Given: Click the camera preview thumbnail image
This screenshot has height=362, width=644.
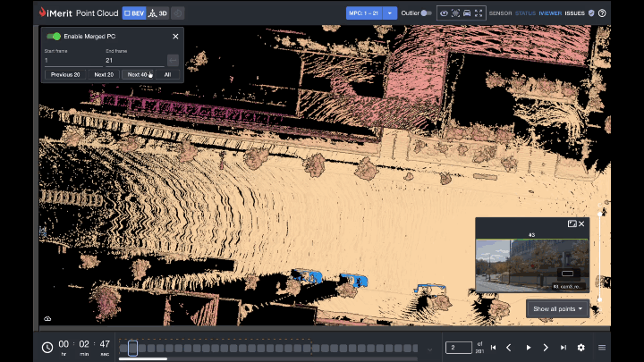Looking at the screenshot, I should coord(532,265).
